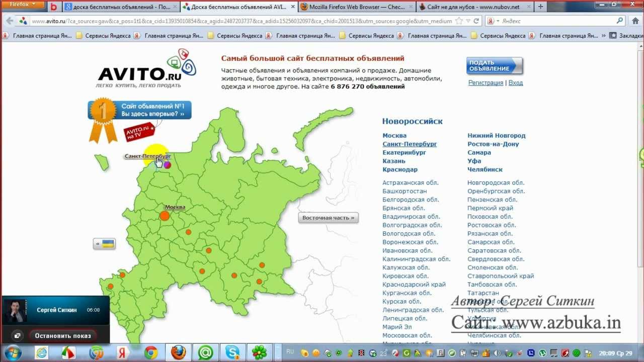Close the nubov.net tab
The width and height of the screenshot is (644, 362).
tap(528, 7)
